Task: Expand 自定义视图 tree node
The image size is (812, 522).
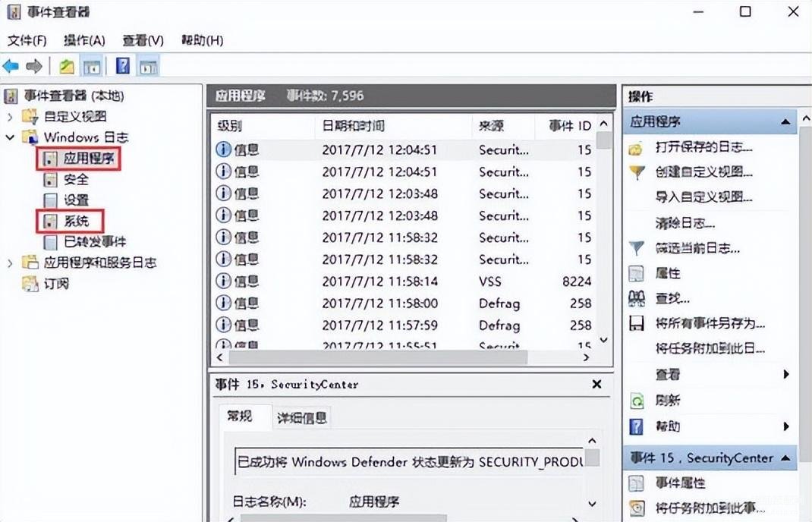Action: [x=10, y=117]
